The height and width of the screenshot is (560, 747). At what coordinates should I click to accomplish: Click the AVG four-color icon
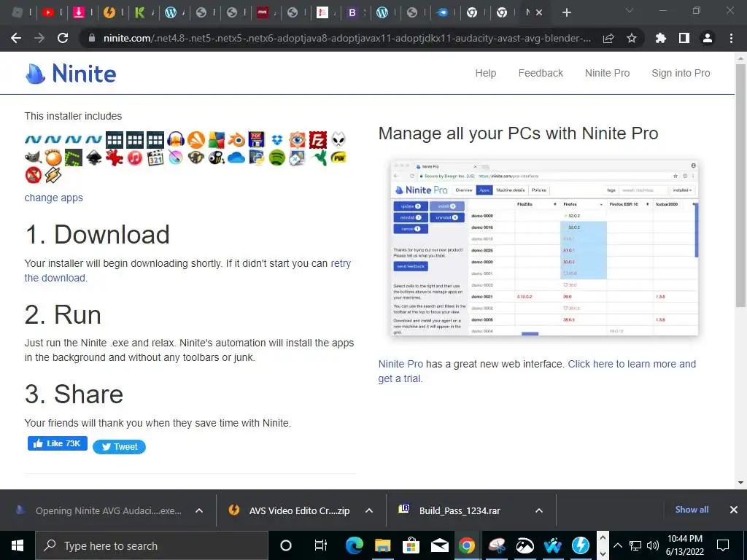pos(216,139)
